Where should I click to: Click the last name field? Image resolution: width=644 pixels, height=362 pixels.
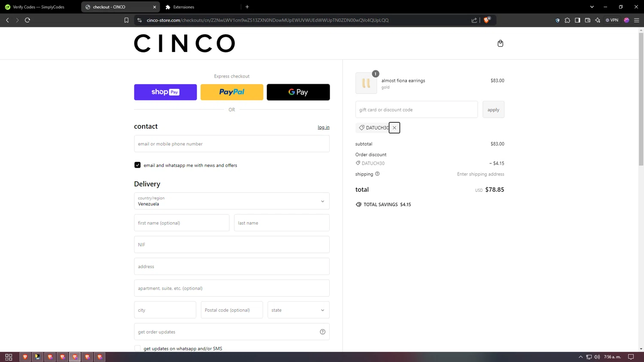pos(282,223)
